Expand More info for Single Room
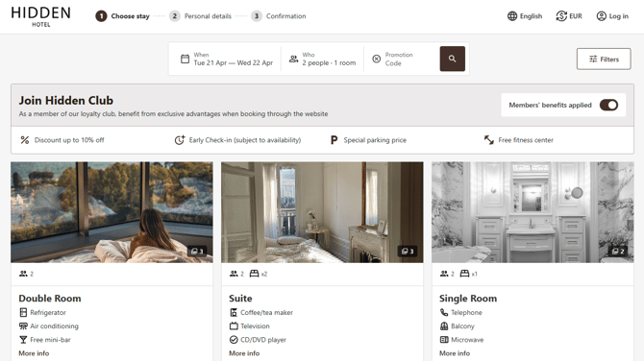The width and height of the screenshot is (644, 361). coord(455,353)
